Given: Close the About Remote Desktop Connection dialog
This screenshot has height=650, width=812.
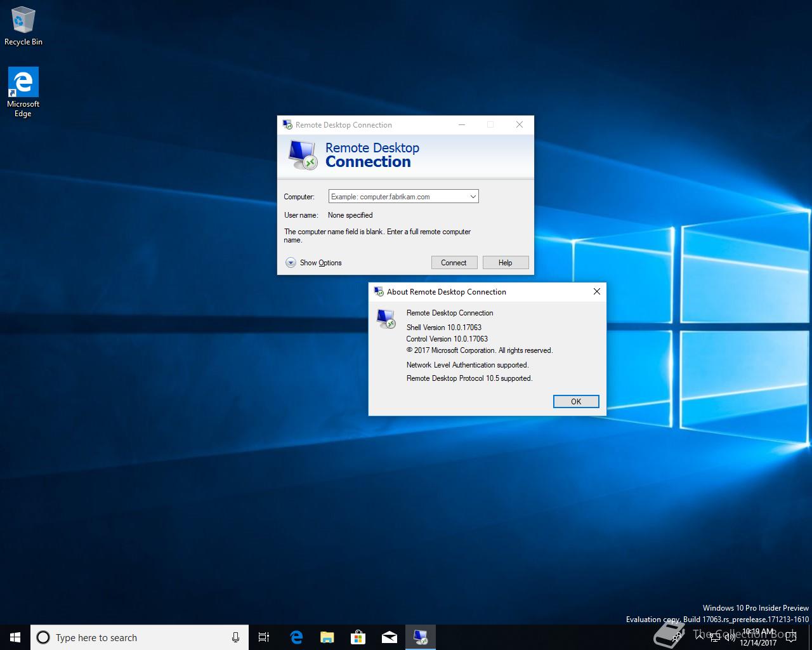Looking at the screenshot, I should 596,291.
